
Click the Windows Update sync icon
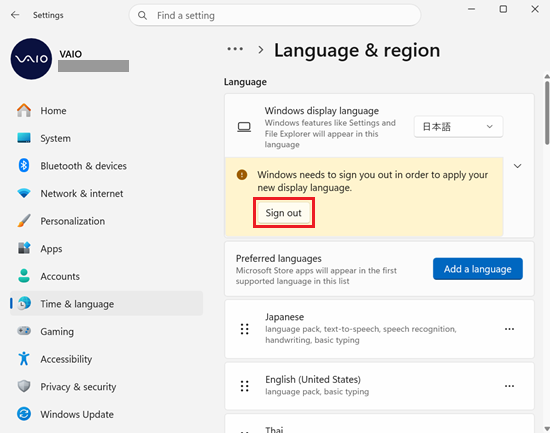click(x=24, y=414)
